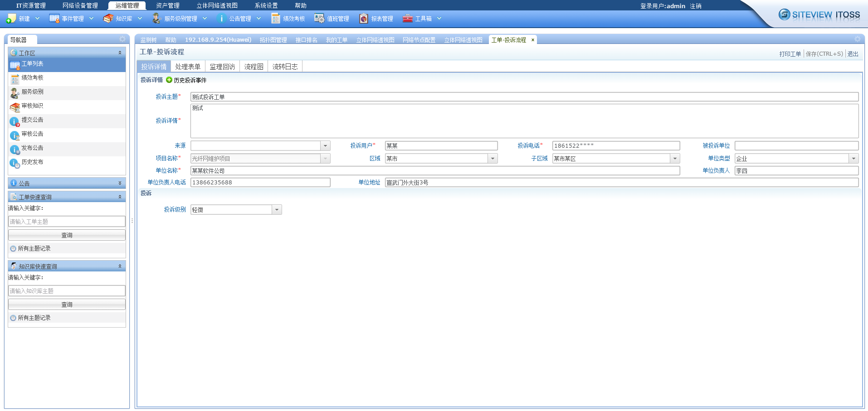Click 查询 in 工单快速查询 panel
The height and width of the screenshot is (411, 868).
coord(66,235)
